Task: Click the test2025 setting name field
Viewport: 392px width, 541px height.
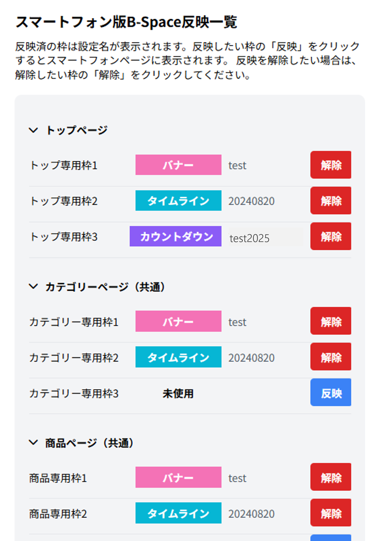Action: point(265,238)
